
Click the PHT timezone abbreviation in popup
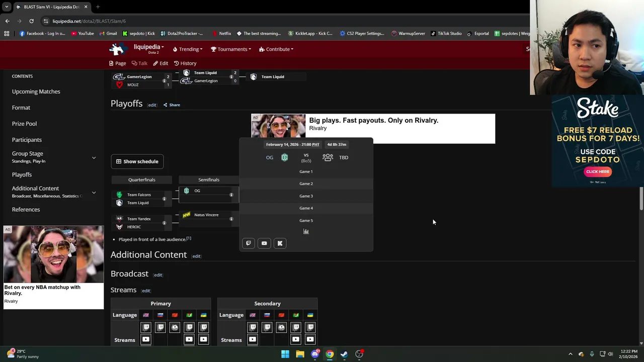[x=315, y=144]
